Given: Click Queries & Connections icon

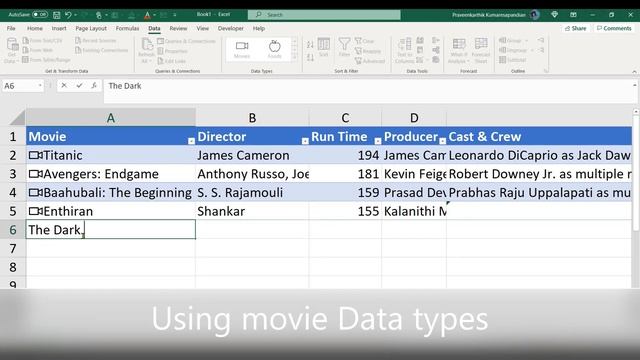Looking at the screenshot, I should (160, 41).
